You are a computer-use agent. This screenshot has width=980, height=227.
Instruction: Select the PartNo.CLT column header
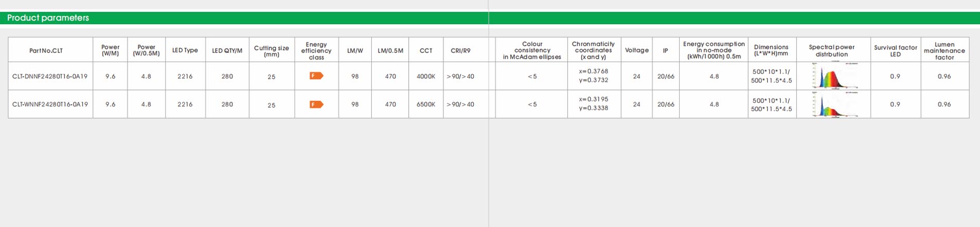point(46,51)
